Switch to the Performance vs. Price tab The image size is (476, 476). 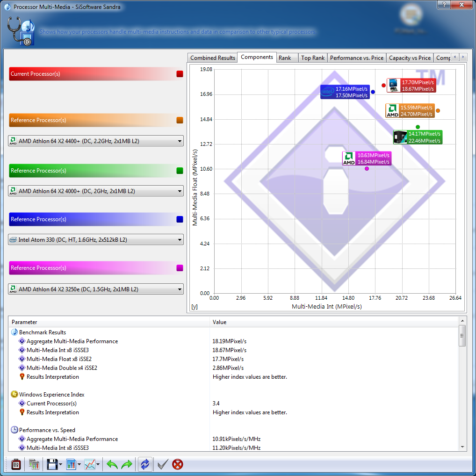pyautogui.click(x=357, y=58)
